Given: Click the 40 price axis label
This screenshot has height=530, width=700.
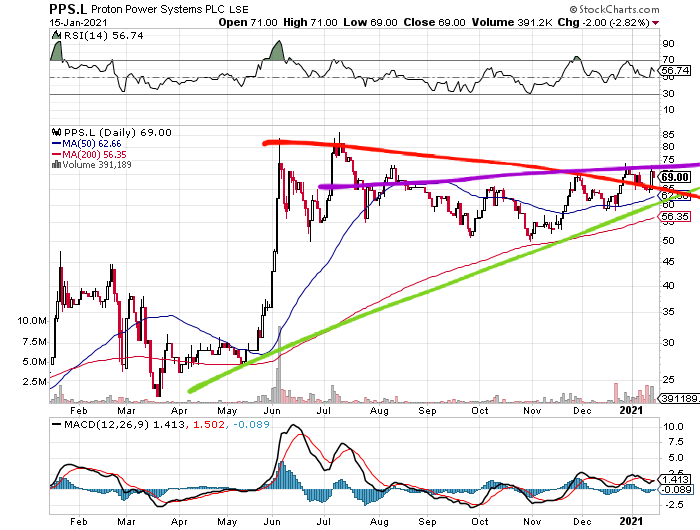Looking at the screenshot, I should [668, 285].
